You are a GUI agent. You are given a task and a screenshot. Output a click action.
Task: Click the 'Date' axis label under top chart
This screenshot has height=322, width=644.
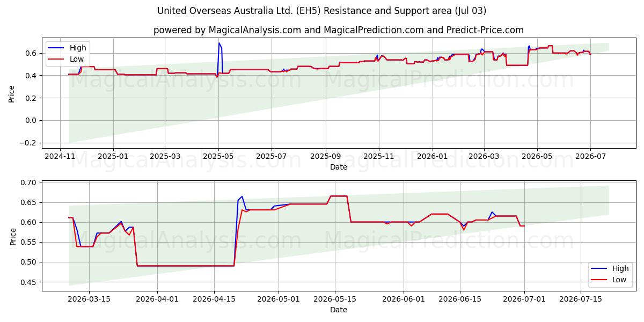tap(339, 167)
